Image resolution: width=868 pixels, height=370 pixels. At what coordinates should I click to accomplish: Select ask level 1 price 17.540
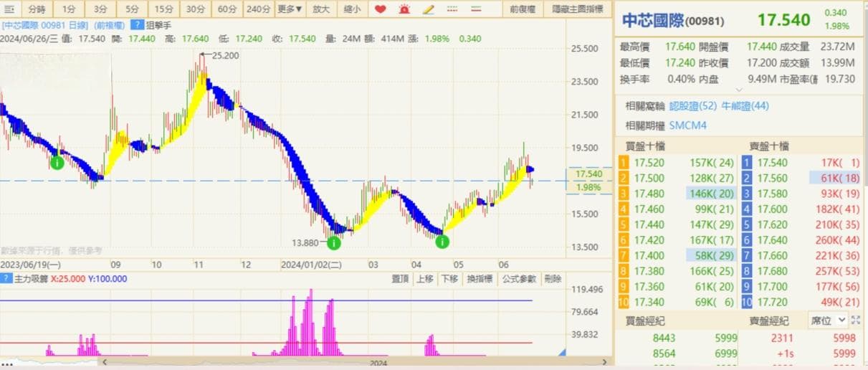point(771,163)
